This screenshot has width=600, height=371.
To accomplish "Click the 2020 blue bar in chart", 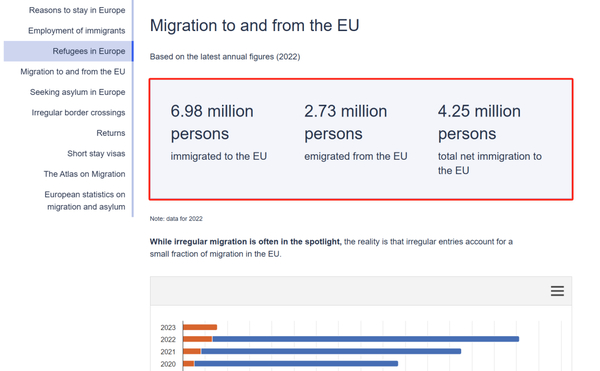I will (x=296, y=363).
